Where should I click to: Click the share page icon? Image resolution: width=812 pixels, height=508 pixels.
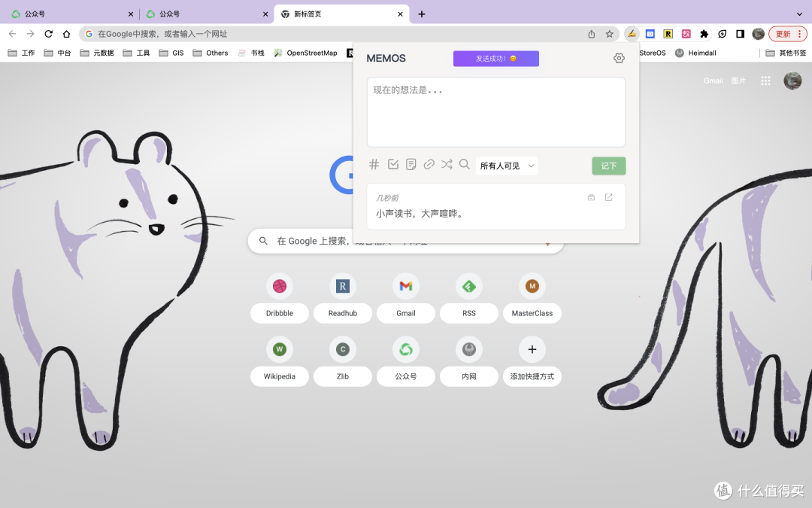click(592, 34)
